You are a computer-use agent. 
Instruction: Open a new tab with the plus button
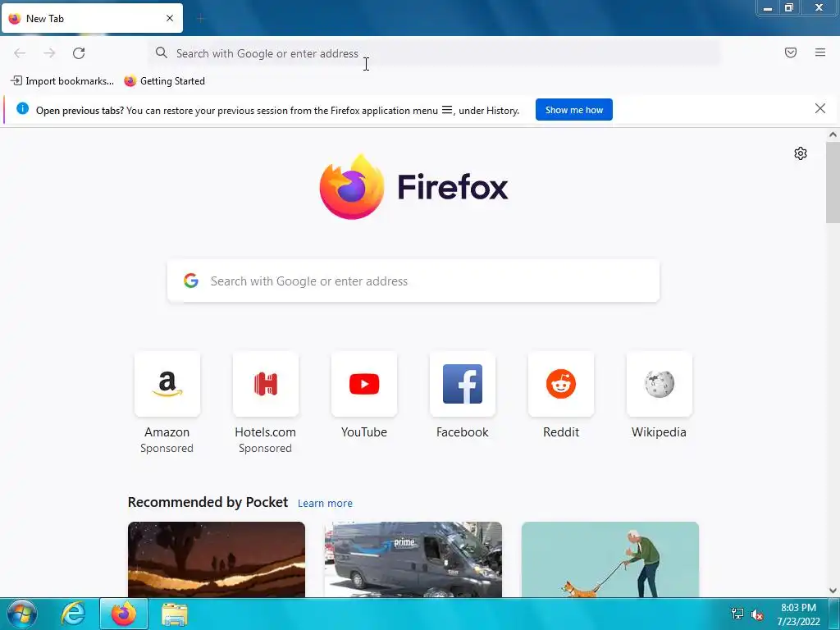click(x=201, y=19)
